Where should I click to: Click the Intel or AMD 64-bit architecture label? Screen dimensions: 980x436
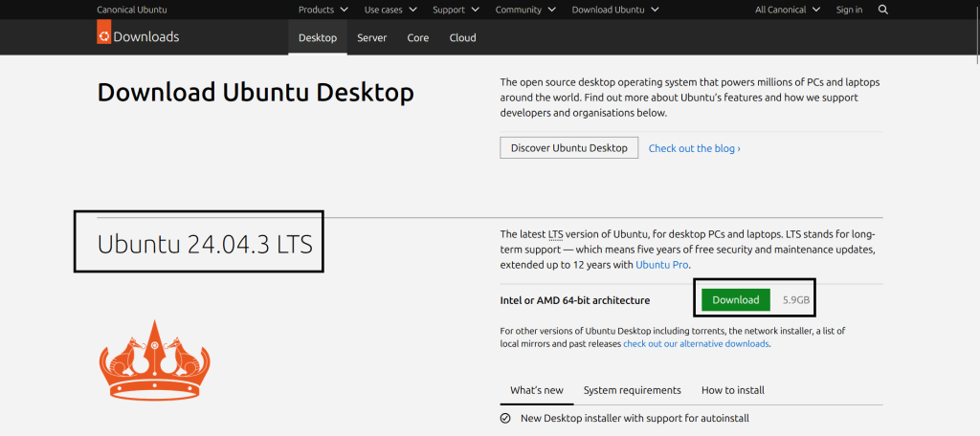point(575,300)
